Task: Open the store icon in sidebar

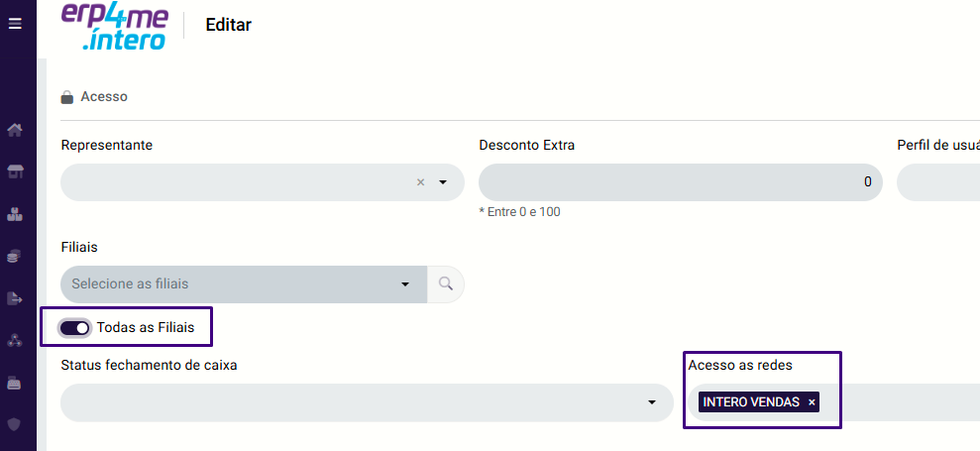Action: click(15, 171)
